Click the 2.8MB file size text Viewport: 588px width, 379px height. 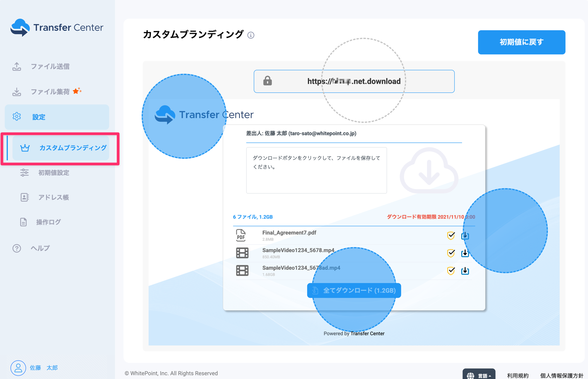(x=268, y=240)
